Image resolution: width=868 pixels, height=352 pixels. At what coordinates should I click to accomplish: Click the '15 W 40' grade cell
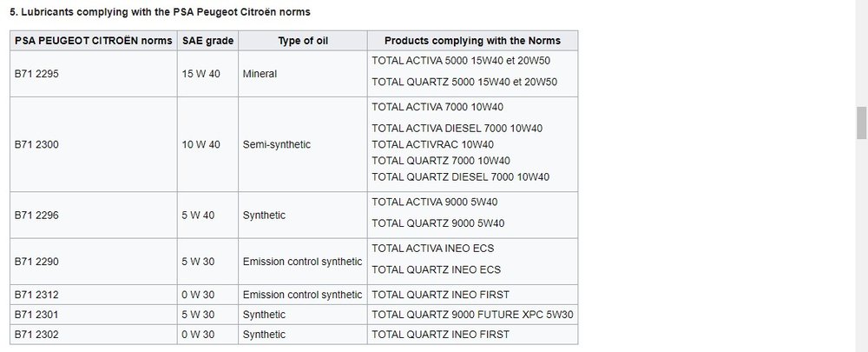coord(207,74)
